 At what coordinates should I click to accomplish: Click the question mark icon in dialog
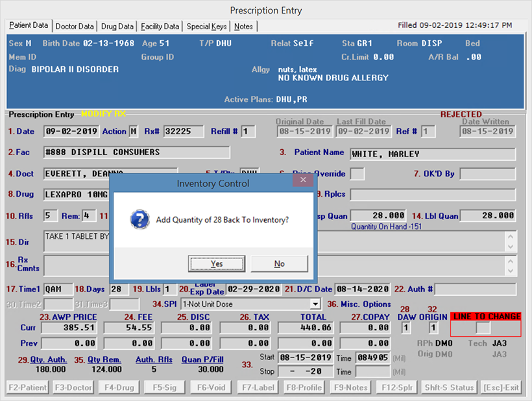pyautogui.click(x=139, y=219)
